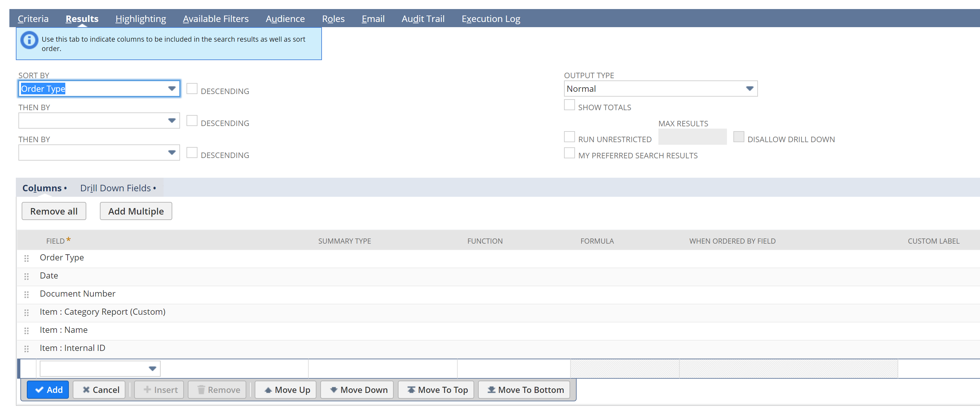Click the blue info icon in banner
The height and width of the screenshot is (411, 980).
click(29, 40)
